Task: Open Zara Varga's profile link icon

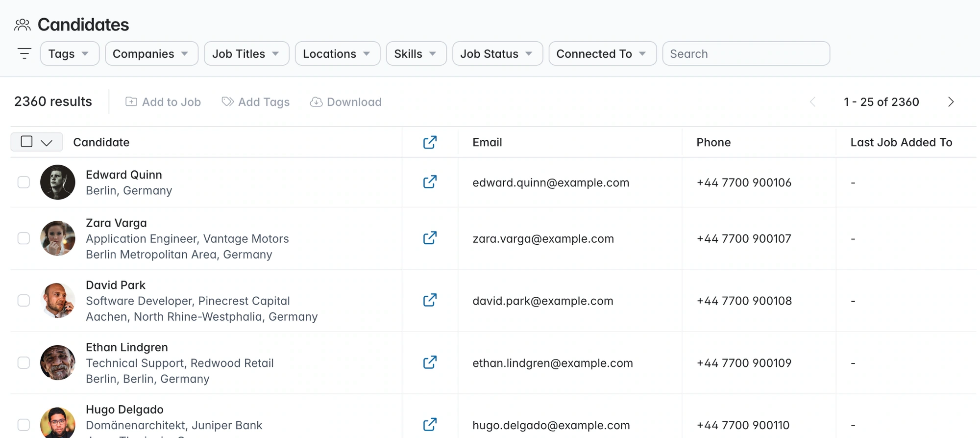Action: click(x=430, y=238)
